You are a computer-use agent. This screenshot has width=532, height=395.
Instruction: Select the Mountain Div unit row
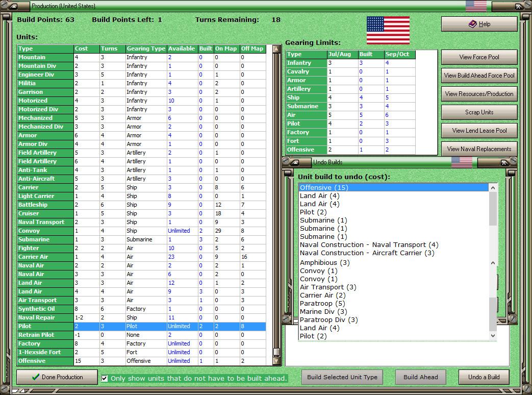[x=141, y=66]
